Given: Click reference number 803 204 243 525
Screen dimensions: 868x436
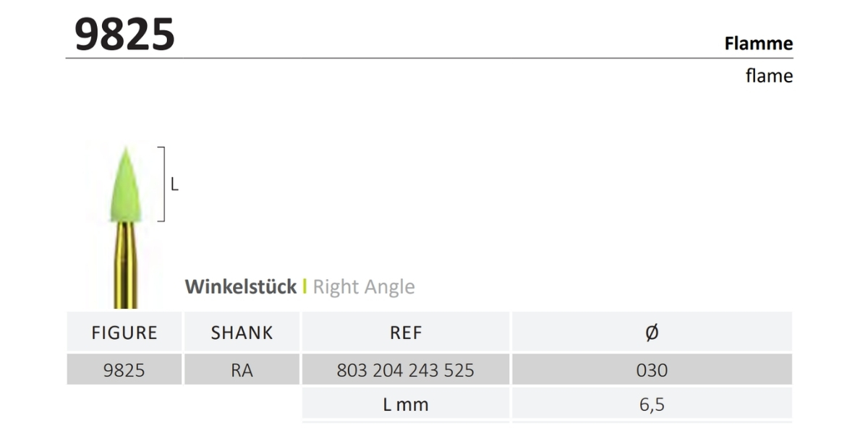Looking at the screenshot, I should 405,370.
